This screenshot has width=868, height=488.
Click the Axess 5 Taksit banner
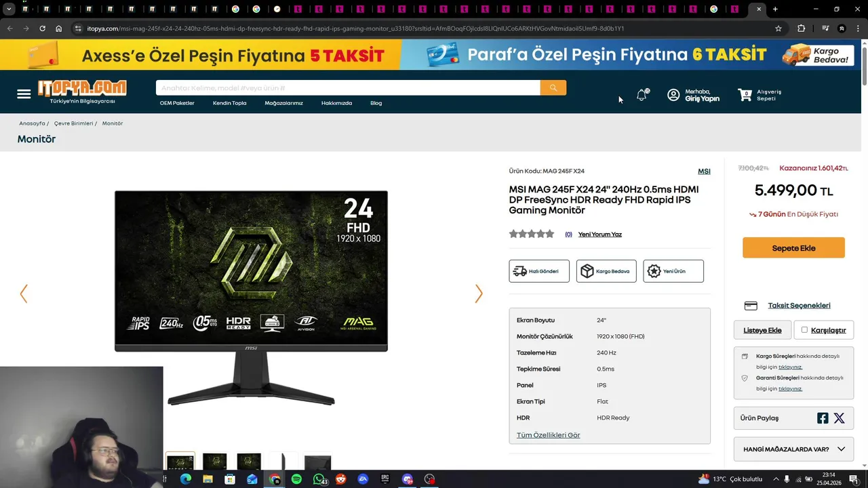(200, 55)
